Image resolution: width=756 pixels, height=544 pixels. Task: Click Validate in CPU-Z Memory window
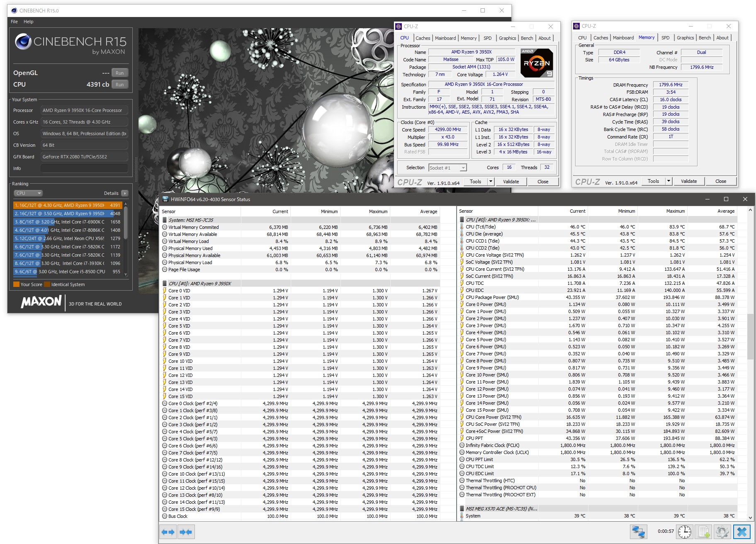[x=689, y=181]
